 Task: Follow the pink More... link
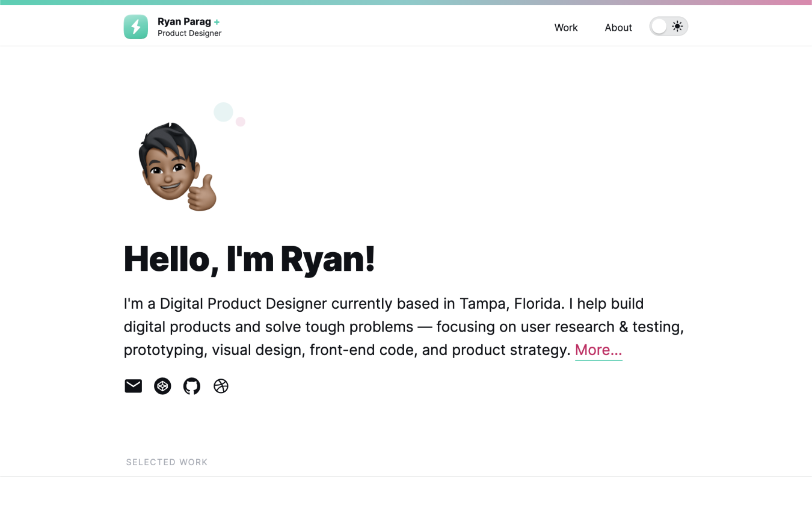coord(598,350)
